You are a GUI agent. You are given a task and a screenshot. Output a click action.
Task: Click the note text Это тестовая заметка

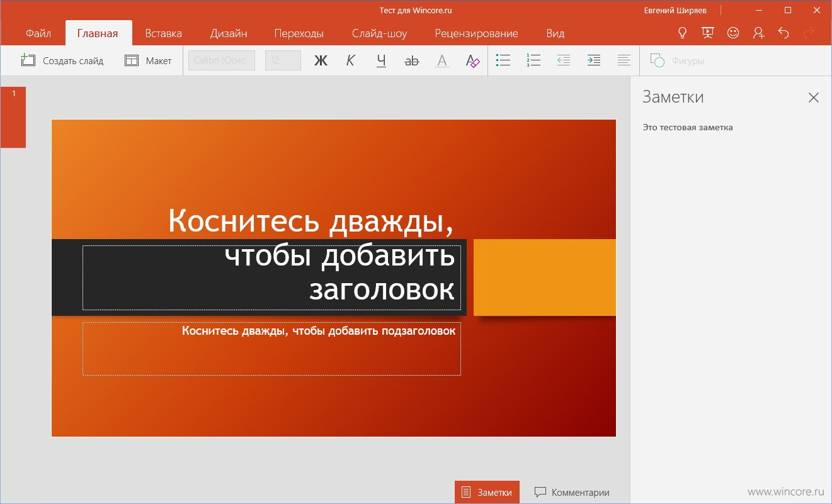click(688, 127)
